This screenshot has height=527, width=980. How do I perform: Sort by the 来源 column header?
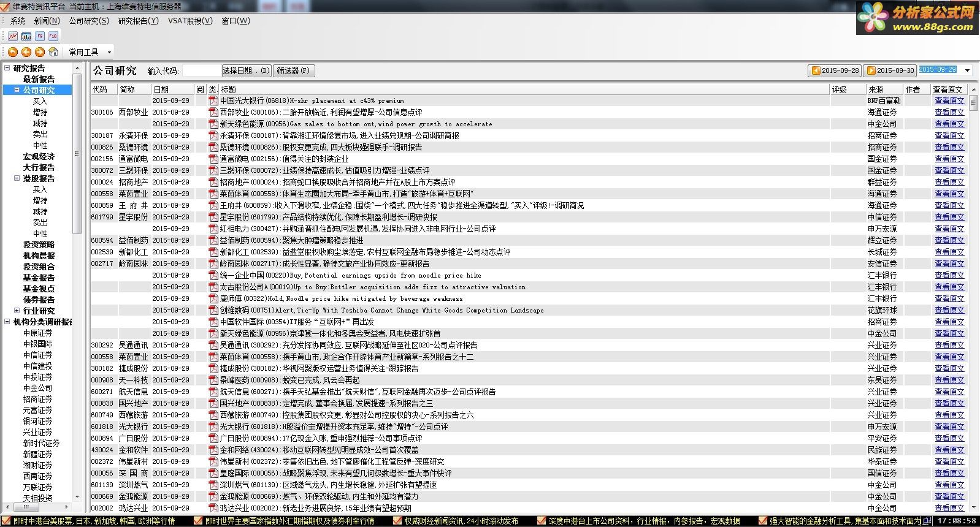click(886, 89)
